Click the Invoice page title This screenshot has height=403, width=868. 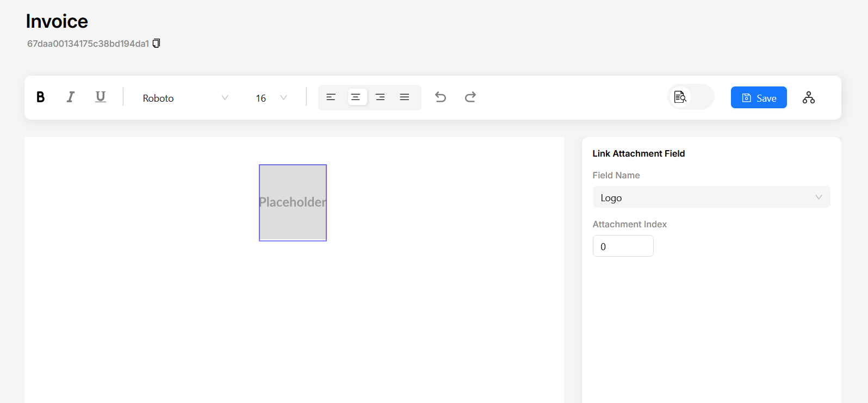tap(57, 21)
